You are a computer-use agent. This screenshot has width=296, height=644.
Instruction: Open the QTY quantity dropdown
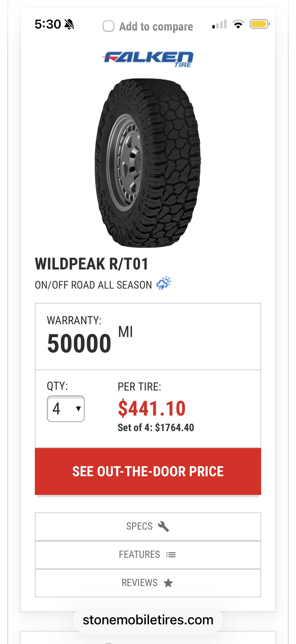coord(66,409)
